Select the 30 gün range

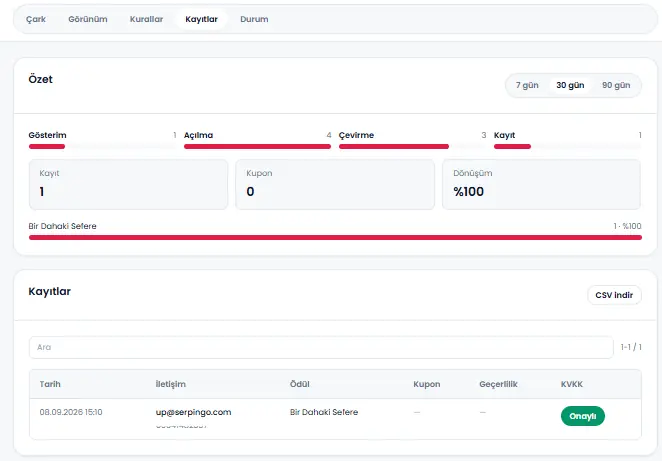570,85
